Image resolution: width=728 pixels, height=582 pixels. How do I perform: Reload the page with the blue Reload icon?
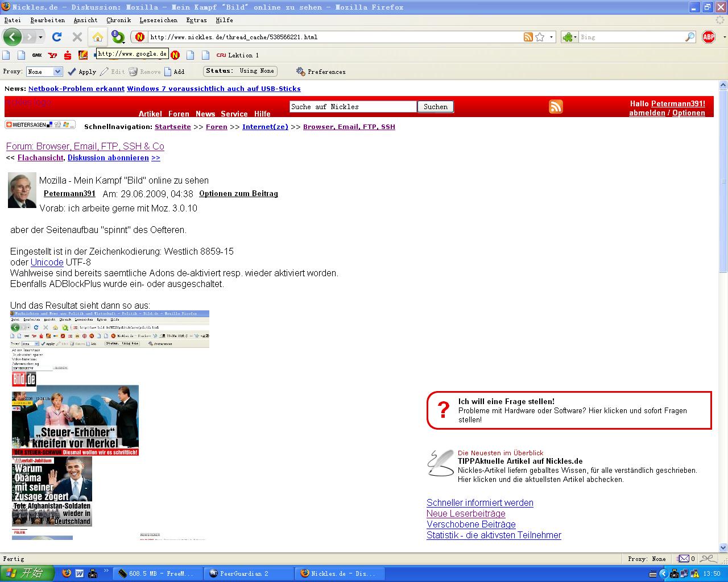56,37
